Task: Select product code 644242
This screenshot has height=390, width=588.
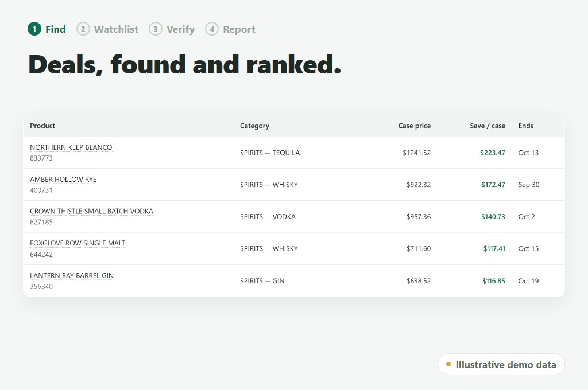Action: [x=41, y=255]
